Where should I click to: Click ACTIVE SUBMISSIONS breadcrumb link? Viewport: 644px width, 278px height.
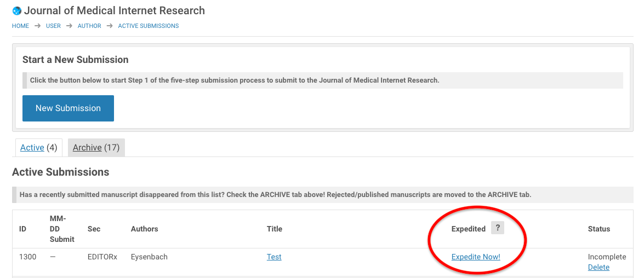[x=148, y=26]
